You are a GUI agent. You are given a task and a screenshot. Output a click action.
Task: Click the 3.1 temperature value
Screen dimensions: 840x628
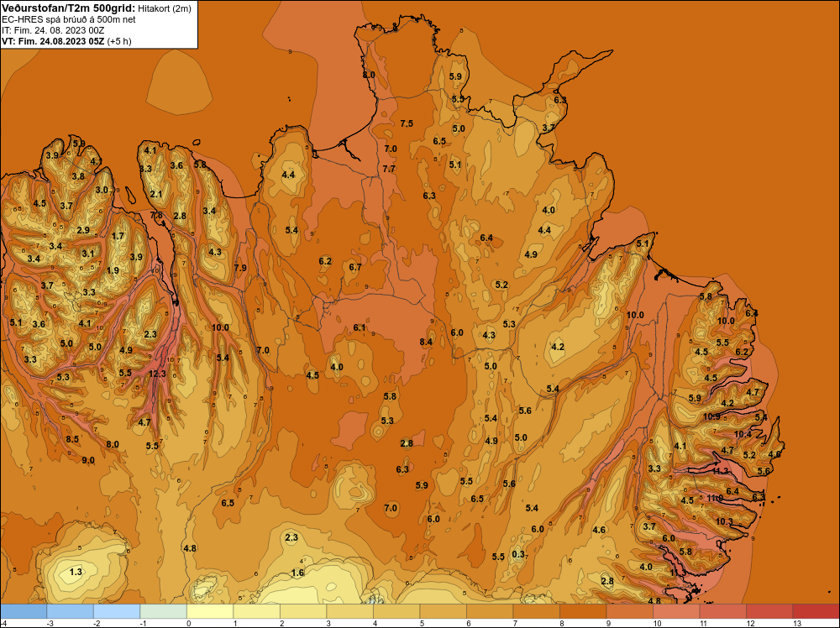pyautogui.click(x=88, y=254)
